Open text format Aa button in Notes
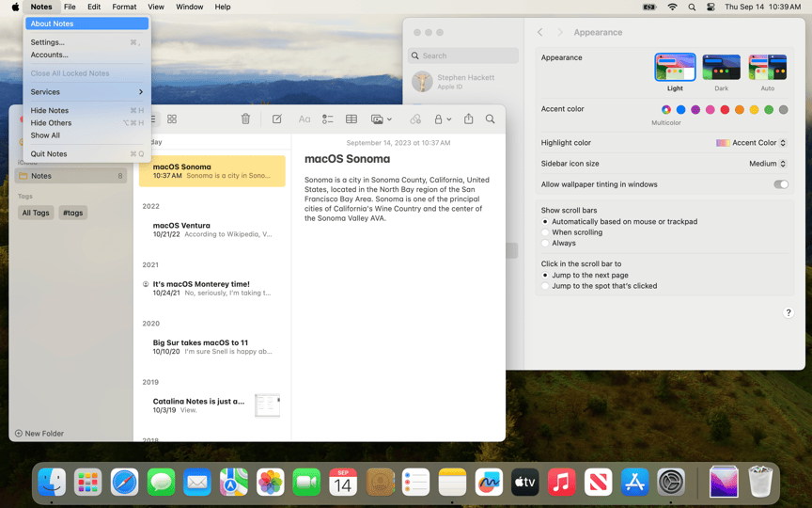 coord(304,119)
